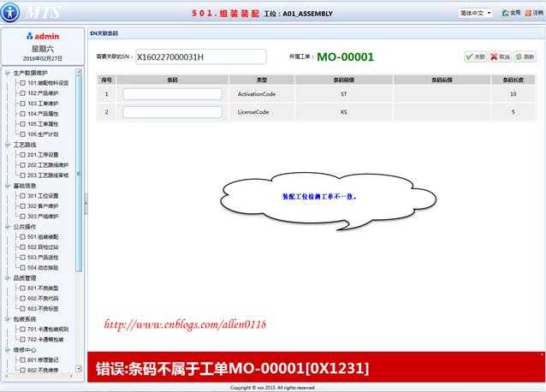Click the 取消 red X button
Screen dimensions: 546x392
click(500, 56)
